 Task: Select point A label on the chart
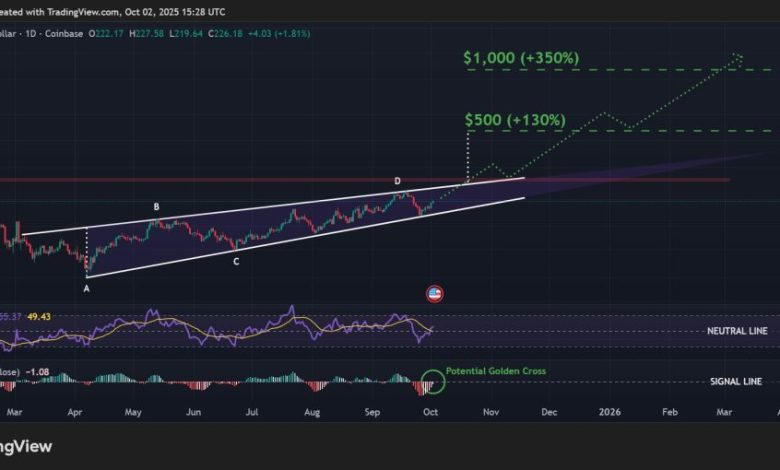[86, 288]
